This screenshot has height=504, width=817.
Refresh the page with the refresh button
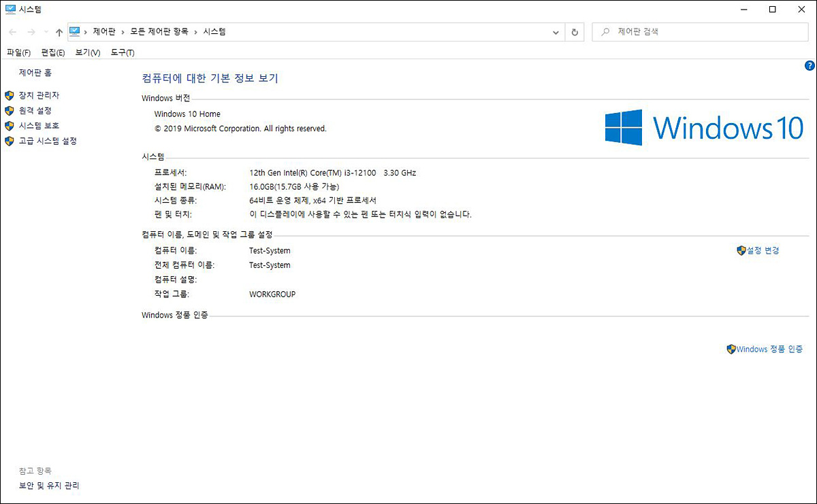[575, 32]
